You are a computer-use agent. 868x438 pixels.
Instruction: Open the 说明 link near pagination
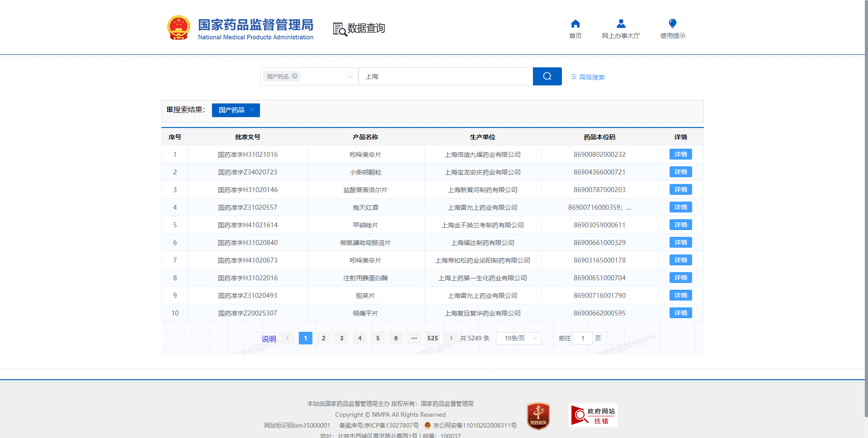[x=269, y=339]
